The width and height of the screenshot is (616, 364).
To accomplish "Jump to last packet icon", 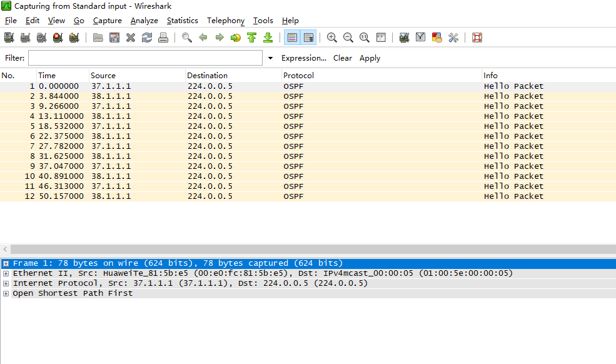I will [268, 38].
